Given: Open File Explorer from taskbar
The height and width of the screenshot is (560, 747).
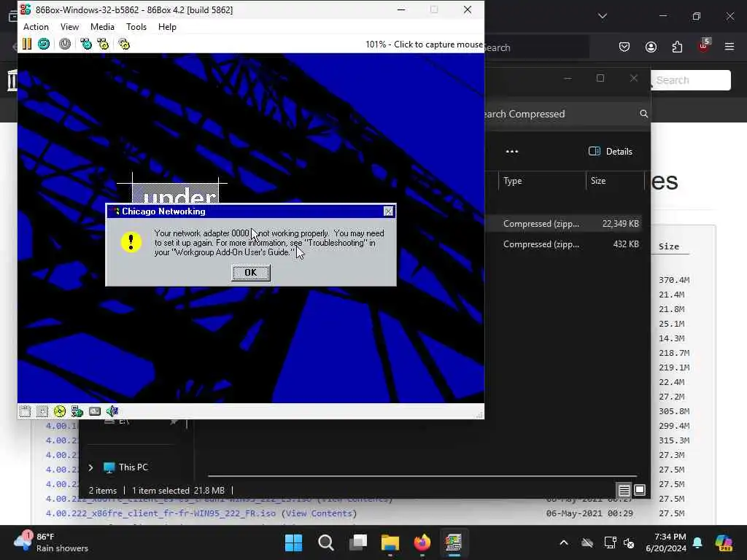Looking at the screenshot, I should point(390,542).
